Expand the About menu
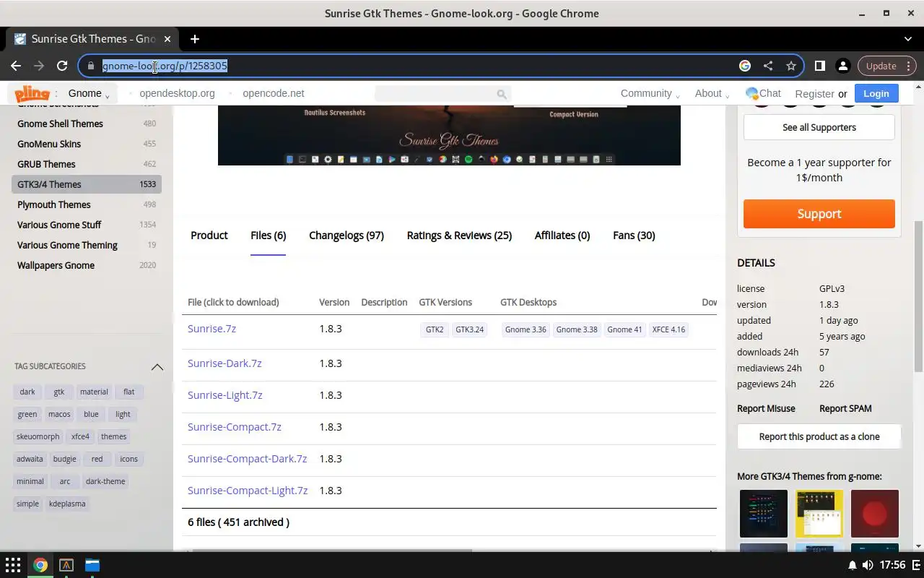 coord(712,93)
